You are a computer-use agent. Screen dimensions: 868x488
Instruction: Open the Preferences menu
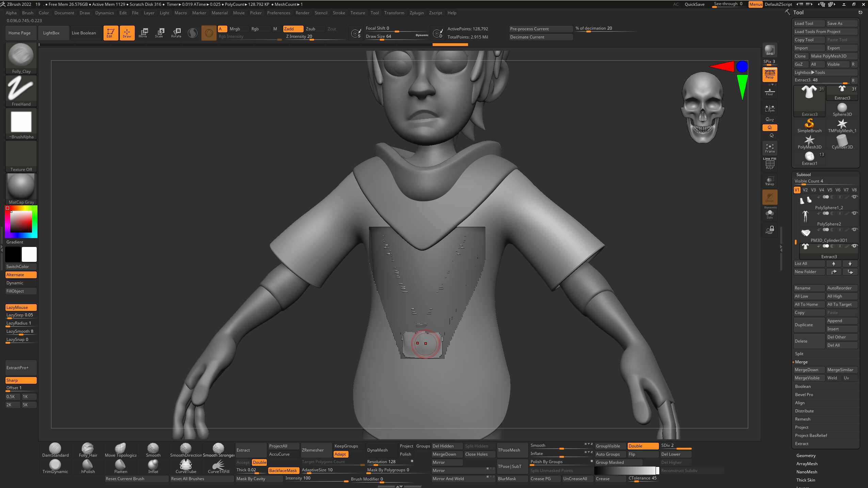click(x=278, y=13)
